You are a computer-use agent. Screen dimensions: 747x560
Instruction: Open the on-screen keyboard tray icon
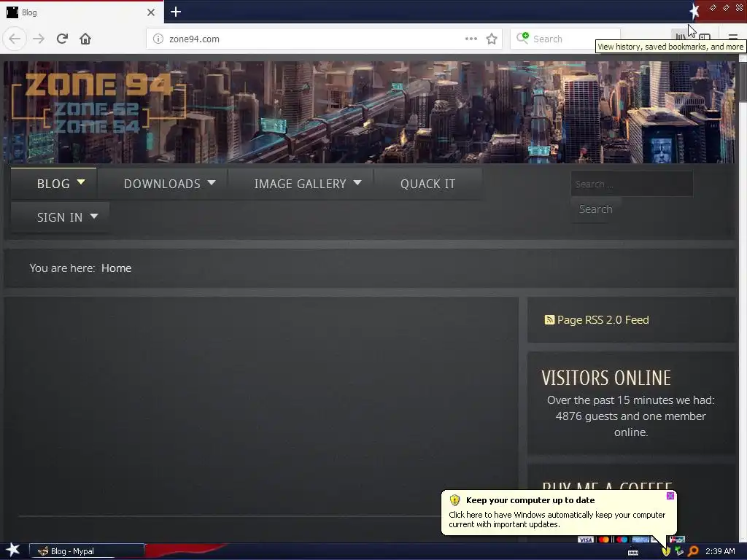click(633, 553)
